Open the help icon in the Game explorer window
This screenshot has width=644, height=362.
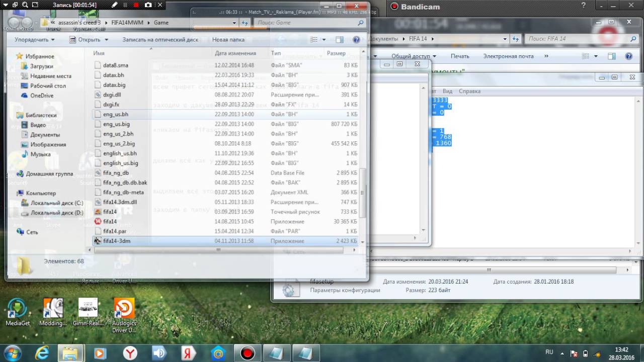[x=356, y=40]
